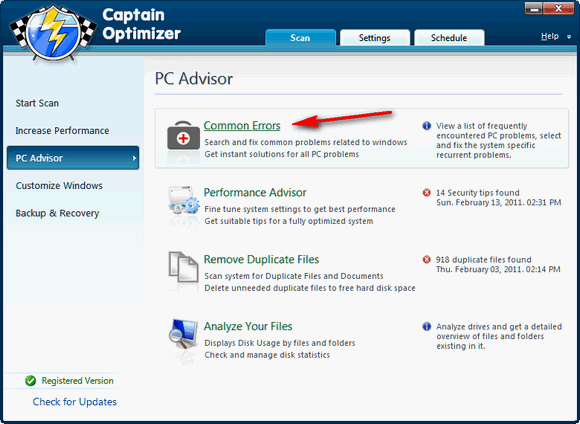Click the Analyze Your Files magnifier icon
The height and width of the screenshot is (424, 580).
coord(183,334)
